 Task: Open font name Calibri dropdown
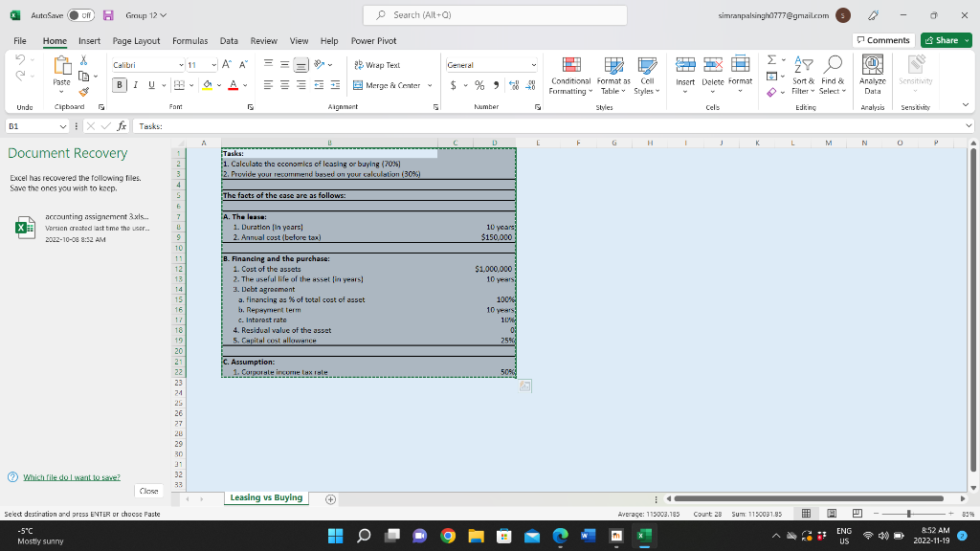pos(181,65)
